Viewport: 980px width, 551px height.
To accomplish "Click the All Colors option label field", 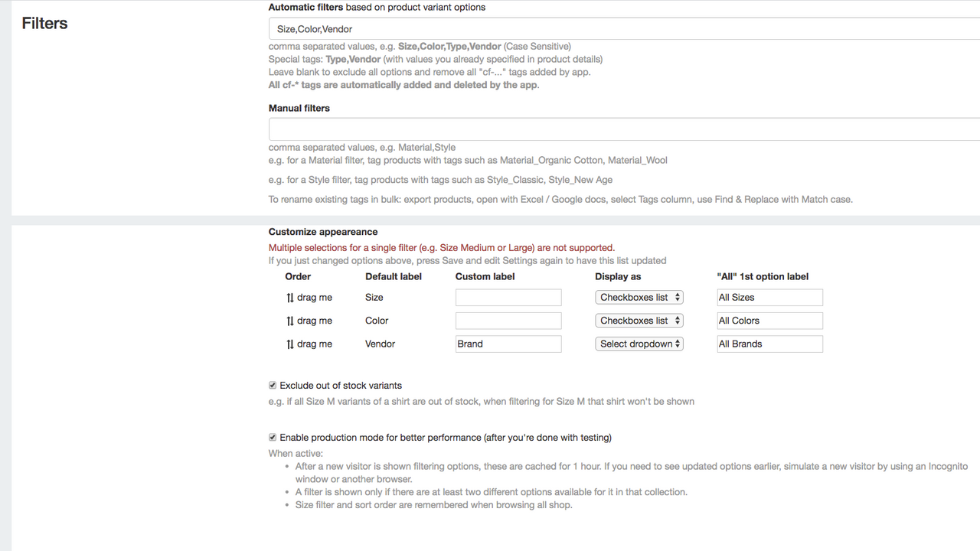I will [769, 320].
